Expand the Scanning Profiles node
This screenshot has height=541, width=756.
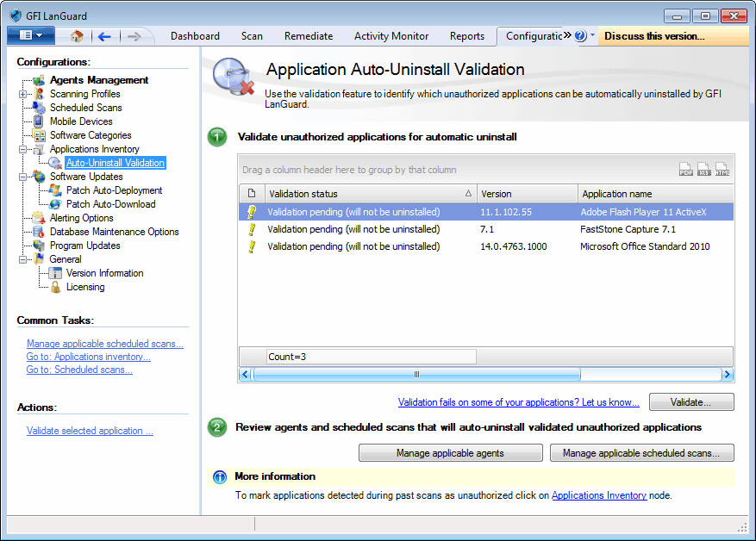[x=22, y=94]
